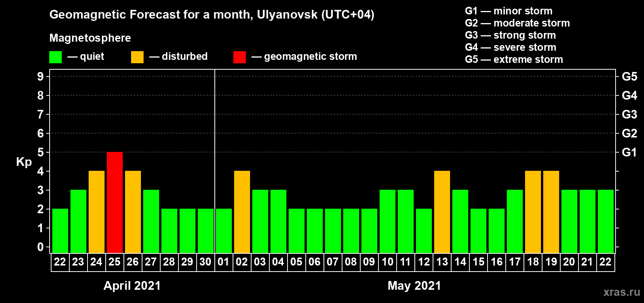Viewport: 644px width, 303px height.
Task: Select the green bar for April 22
Action: (x=60, y=231)
